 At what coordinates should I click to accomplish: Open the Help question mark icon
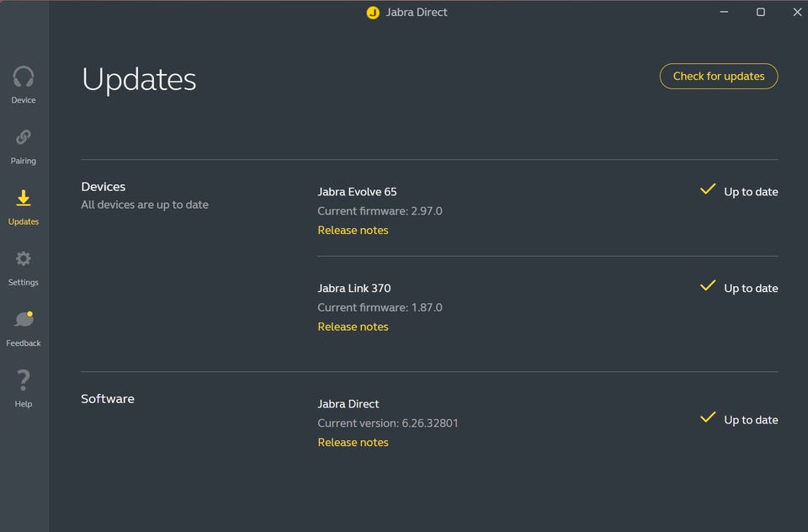pyautogui.click(x=24, y=380)
